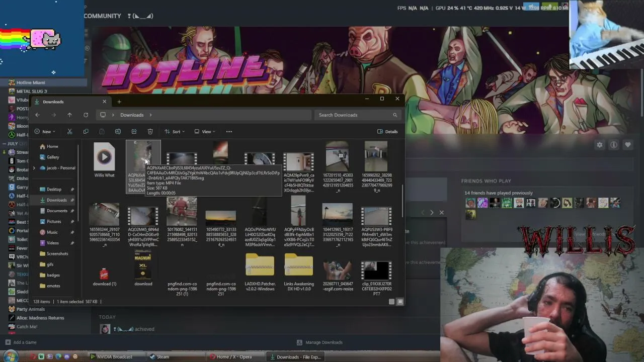Go to next Steam achievement arrow
The image size is (644, 362).
tap(432, 213)
